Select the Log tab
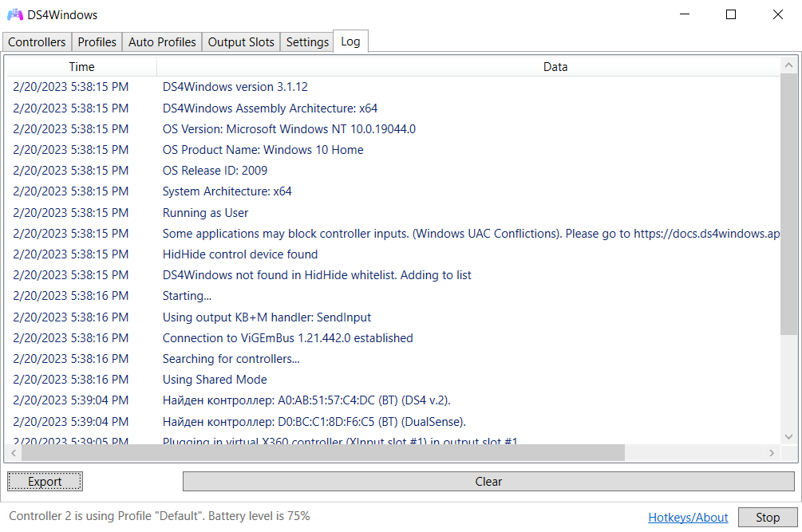 (350, 41)
